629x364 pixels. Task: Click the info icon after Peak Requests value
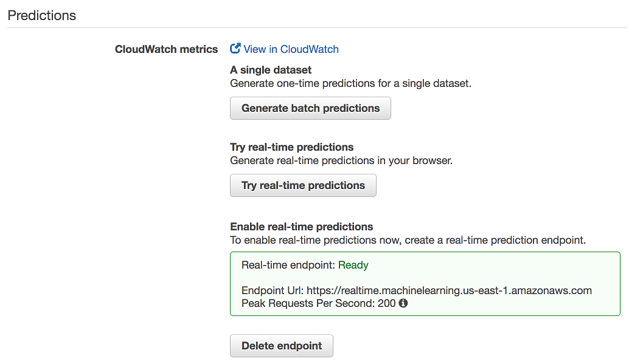[403, 303]
